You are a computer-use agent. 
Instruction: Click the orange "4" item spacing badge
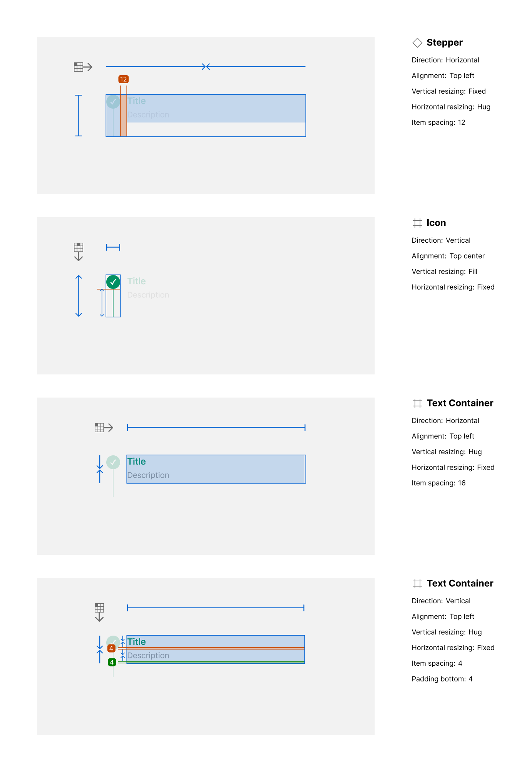click(111, 648)
